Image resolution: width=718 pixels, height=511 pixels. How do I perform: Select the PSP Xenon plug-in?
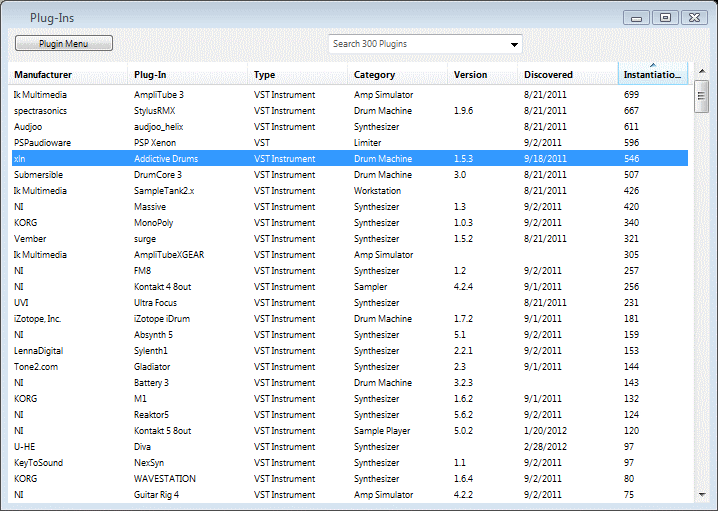tap(350, 143)
